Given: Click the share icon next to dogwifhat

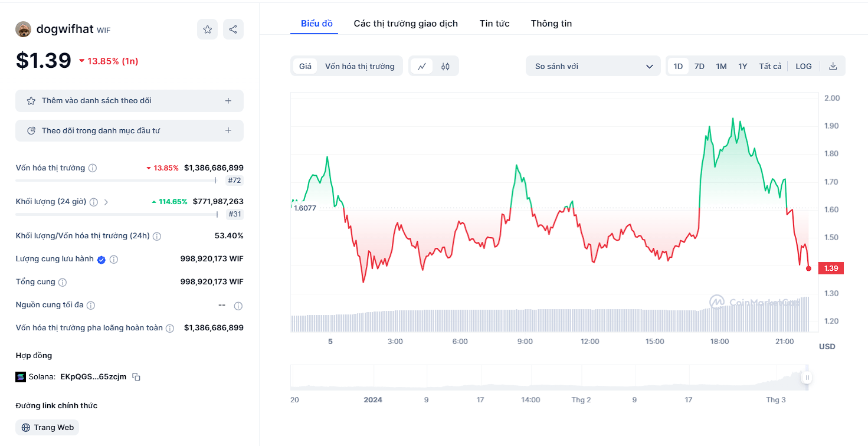Looking at the screenshot, I should (x=233, y=29).
